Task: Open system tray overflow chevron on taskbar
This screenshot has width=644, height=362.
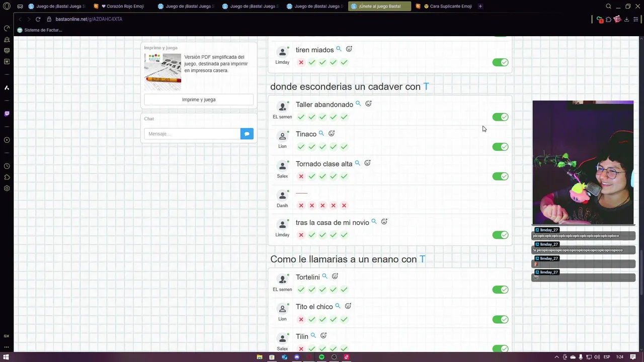Action: (556, 357)
